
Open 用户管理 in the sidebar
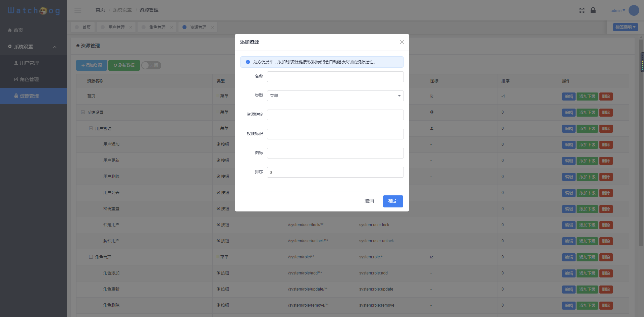click(x=34, y=63)
